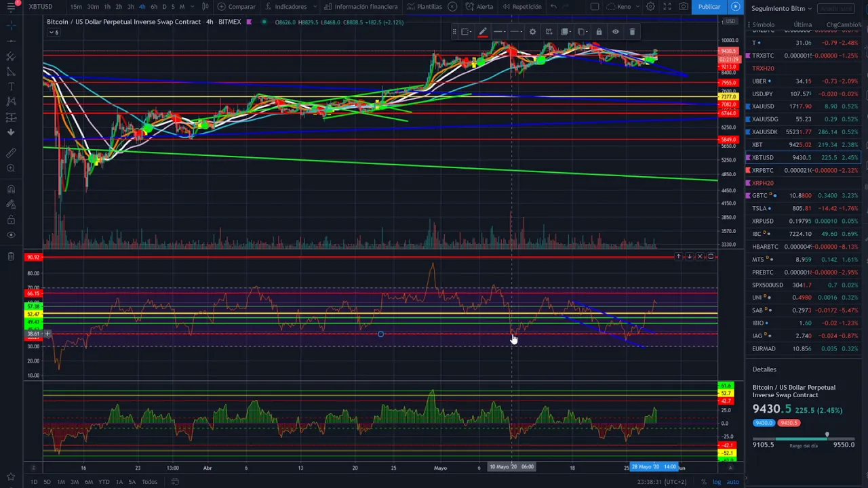Open go-to-date calendar icon
868x488 pixels.
(x=175, y=482)
